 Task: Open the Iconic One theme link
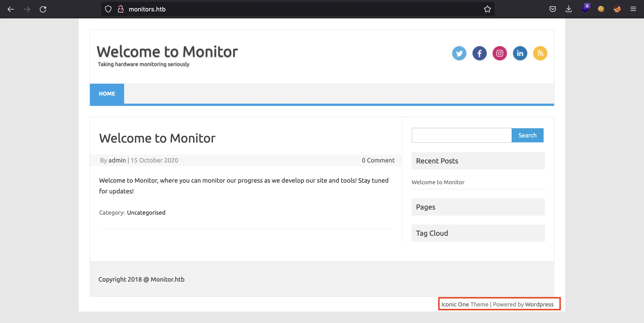pos(455,304)
